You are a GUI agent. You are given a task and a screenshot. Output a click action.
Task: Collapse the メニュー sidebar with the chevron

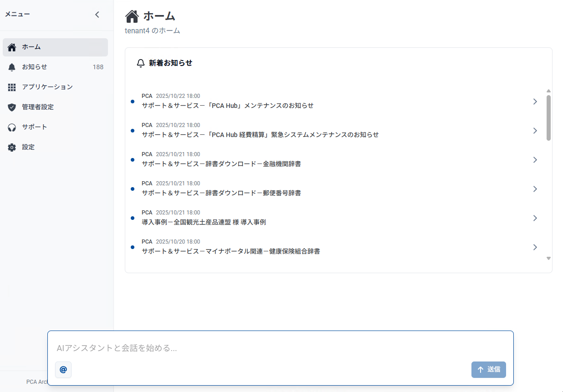click(x=97, y=15)
